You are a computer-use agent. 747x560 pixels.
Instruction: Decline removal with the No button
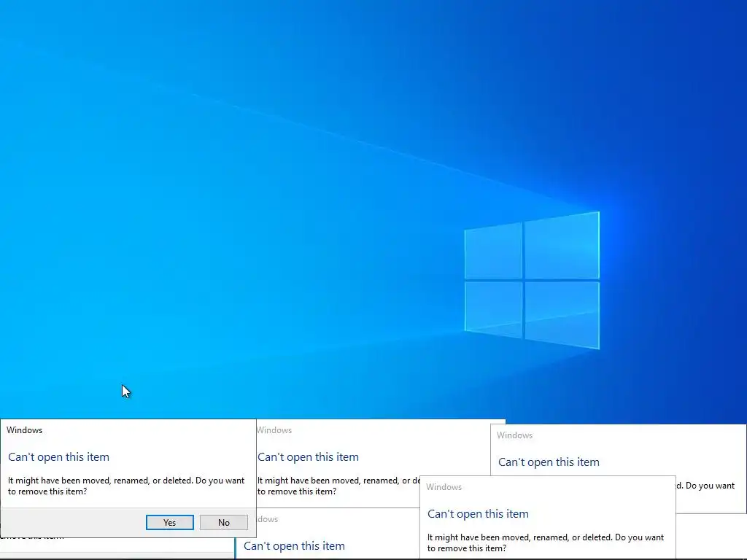[224, 522]
